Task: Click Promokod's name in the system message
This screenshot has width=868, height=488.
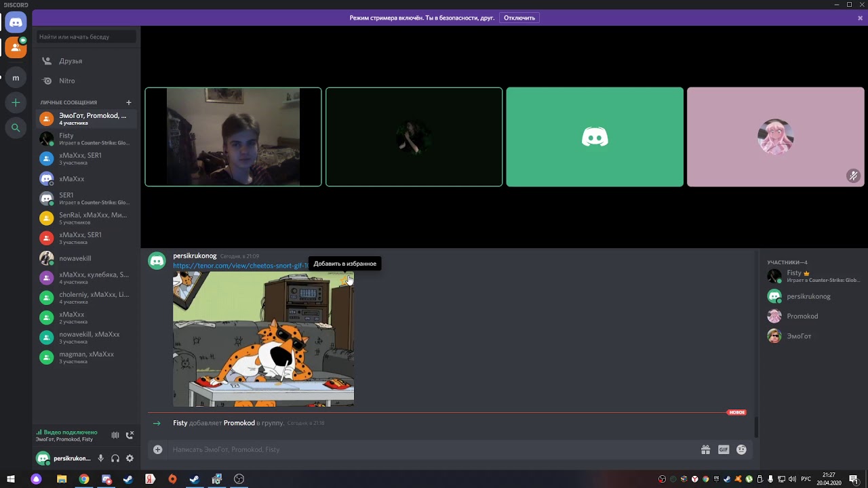Action: [x=239, y=423]
